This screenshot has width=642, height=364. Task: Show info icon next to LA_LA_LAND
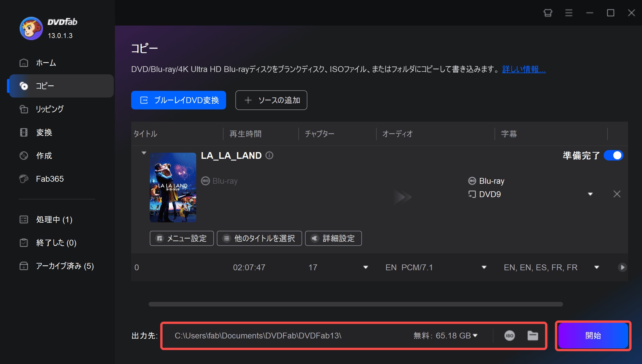269,156
